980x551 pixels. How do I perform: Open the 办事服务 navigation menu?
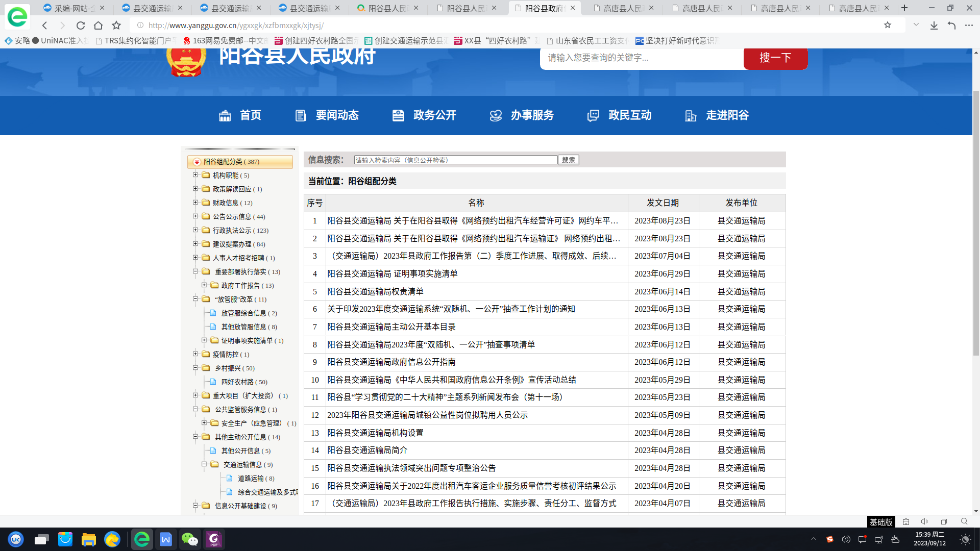522,115
